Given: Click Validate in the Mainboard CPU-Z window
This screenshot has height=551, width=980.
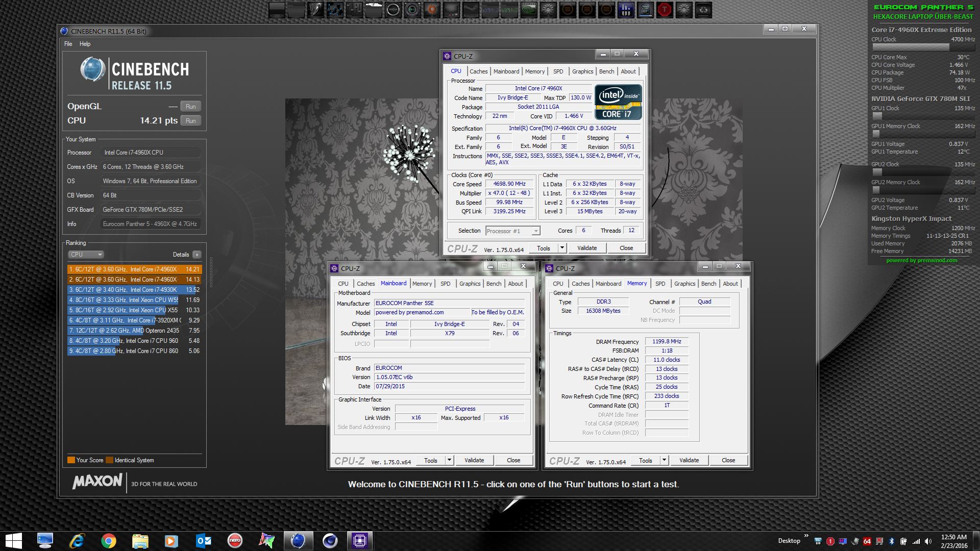Looking at the screenshot, I should (474, 460).
